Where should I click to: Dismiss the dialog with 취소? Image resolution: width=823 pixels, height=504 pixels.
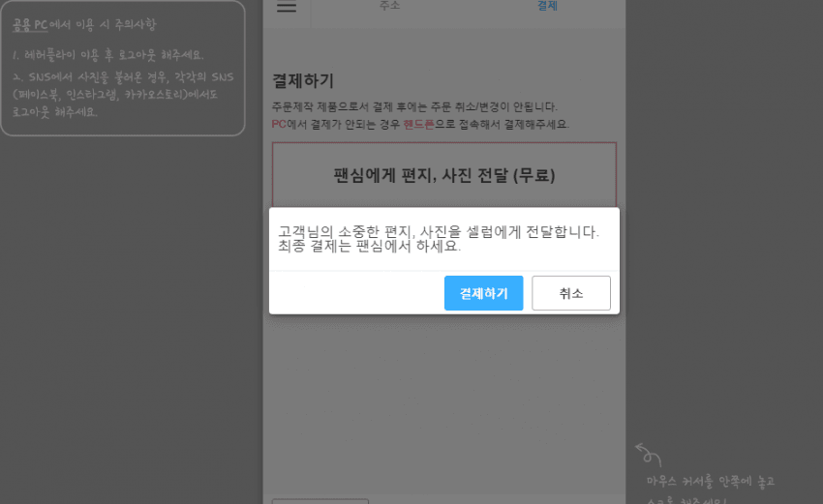click(x=571, y=293)
